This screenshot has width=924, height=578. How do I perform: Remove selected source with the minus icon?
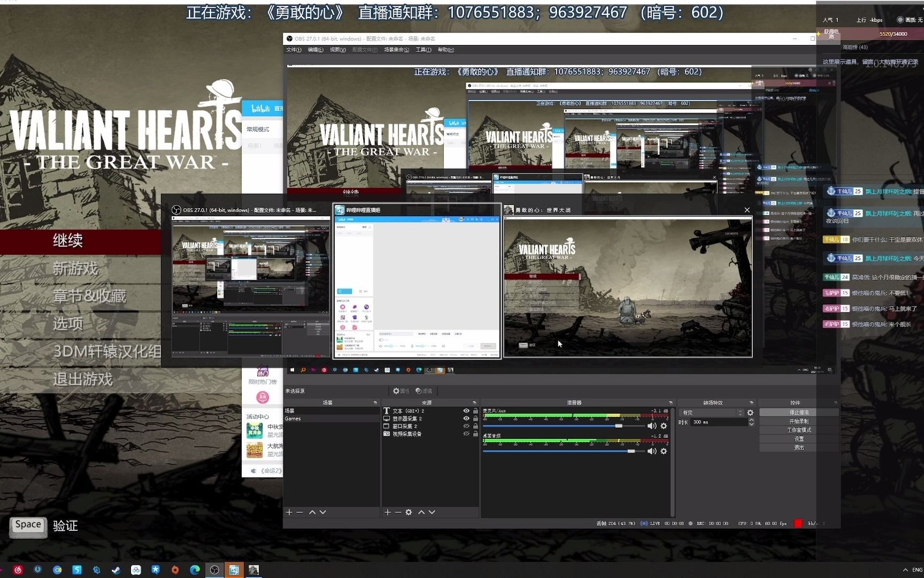(398, 512)
